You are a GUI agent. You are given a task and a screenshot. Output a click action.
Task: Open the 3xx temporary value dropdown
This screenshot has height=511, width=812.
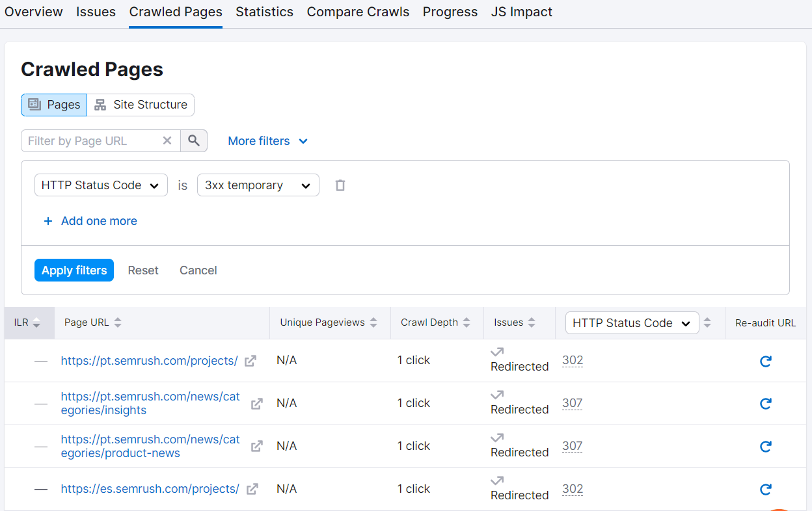click(x=258, y=185)
